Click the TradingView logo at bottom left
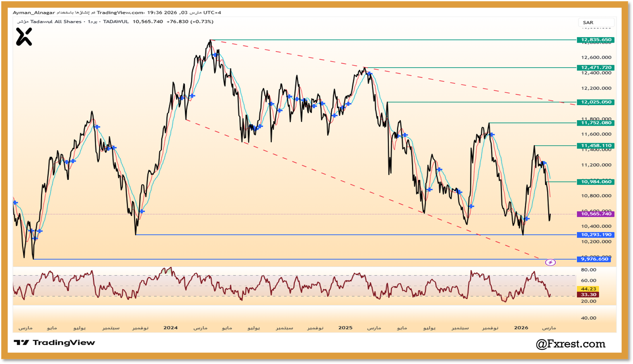 pos(55,343)
